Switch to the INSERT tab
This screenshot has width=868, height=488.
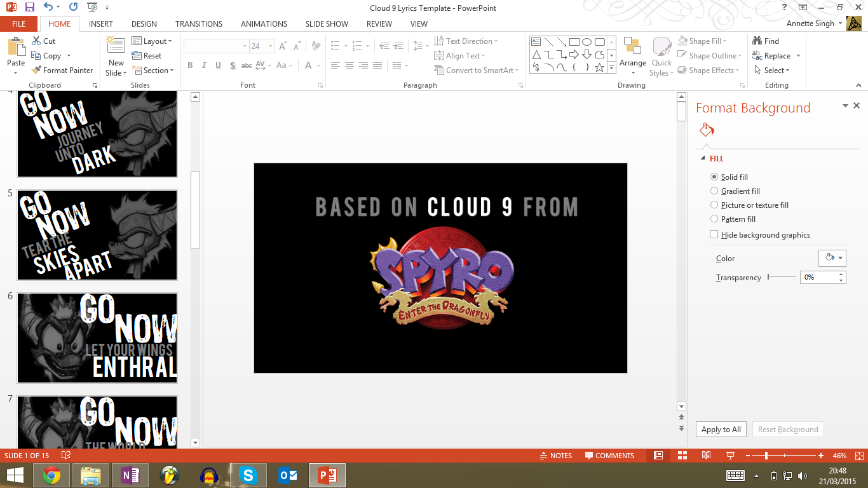(101, 24)
